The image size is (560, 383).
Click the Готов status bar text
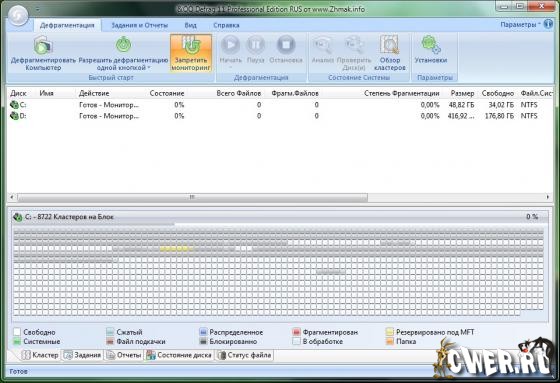(x=18, y=372)
